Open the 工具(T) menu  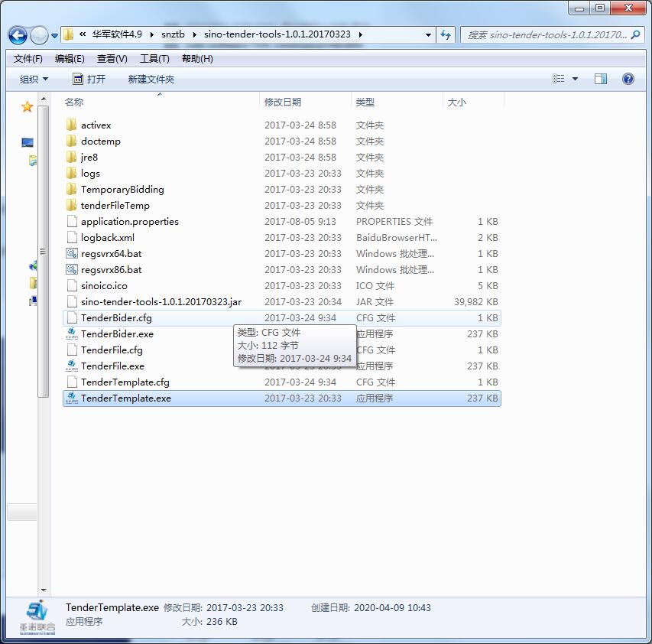tap(154, 59)
